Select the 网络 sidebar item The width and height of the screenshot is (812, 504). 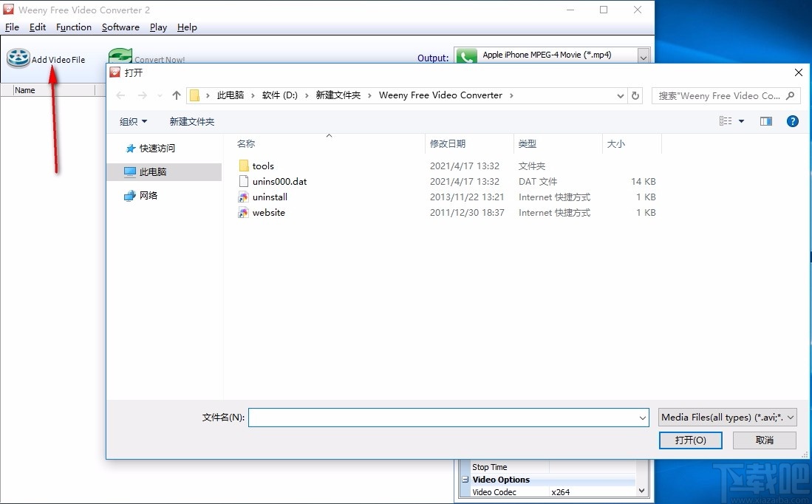[147, 195]
